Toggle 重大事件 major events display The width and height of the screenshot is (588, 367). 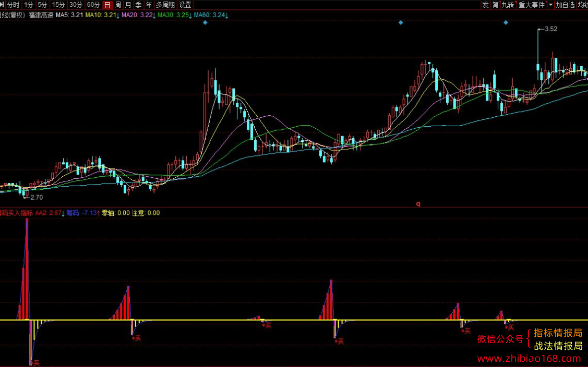(532, 5)
